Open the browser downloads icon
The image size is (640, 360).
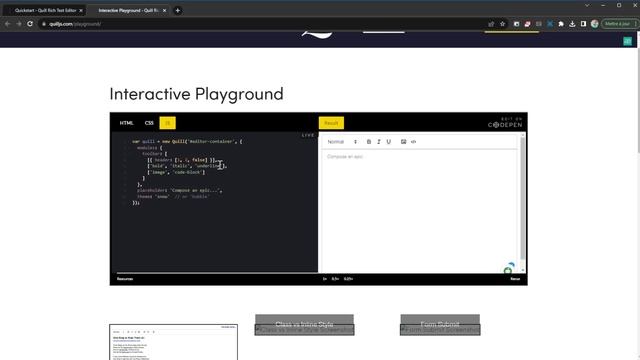point(572,24)
